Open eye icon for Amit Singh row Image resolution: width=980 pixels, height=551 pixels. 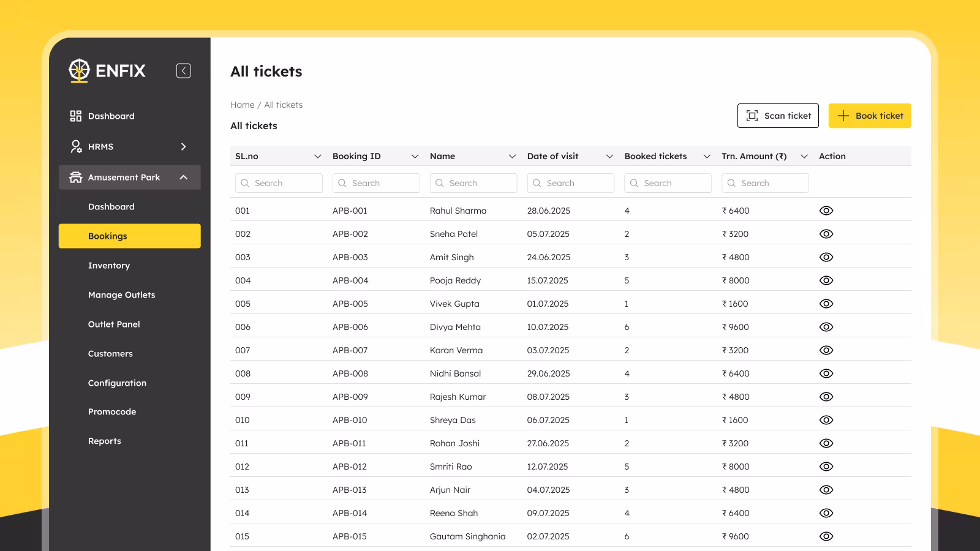[x=826, y=257]
